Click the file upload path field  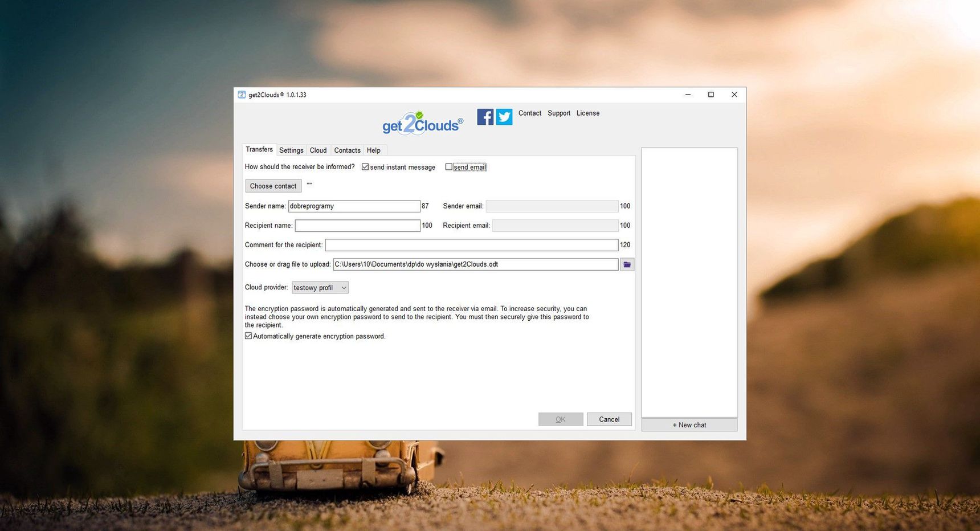click(x=475, y=264)
